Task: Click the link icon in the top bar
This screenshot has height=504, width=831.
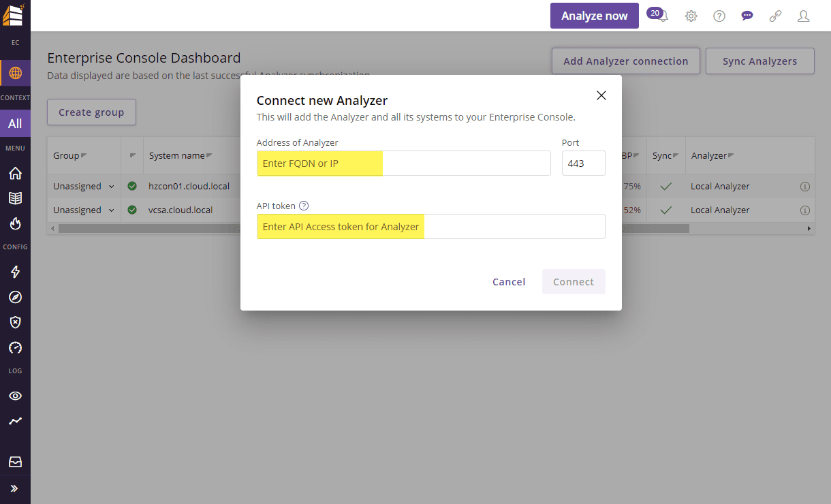Action: pos(775,15)
